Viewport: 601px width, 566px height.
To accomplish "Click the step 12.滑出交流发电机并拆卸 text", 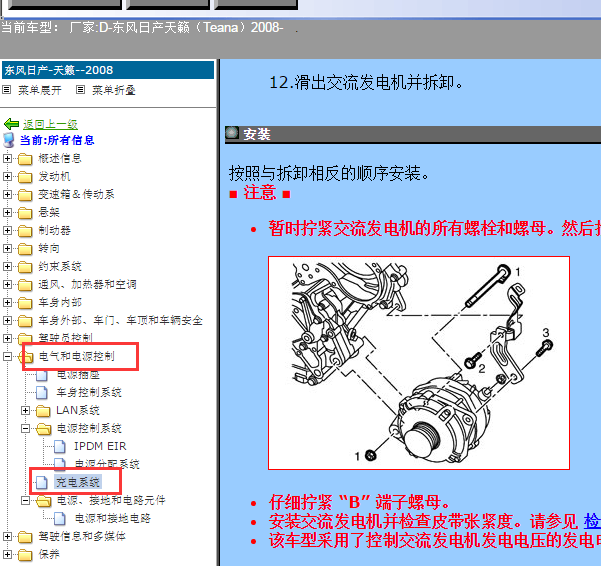I will (366, 82).
